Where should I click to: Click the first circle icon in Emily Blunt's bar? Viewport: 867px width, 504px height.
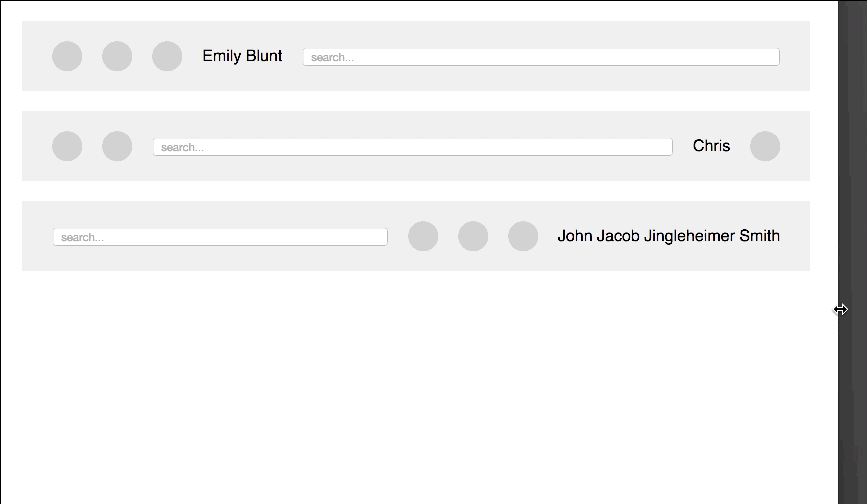point(67,56)
